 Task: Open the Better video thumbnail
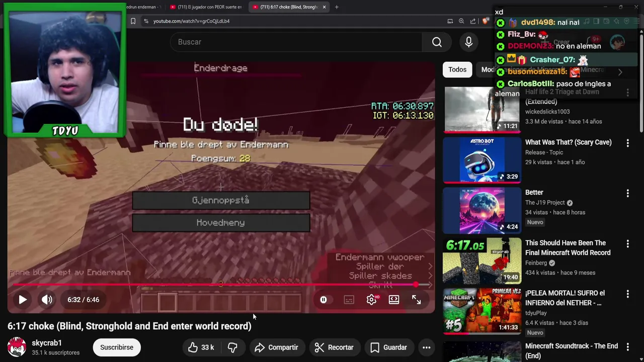pyautogui.click(x=482, y=210)
